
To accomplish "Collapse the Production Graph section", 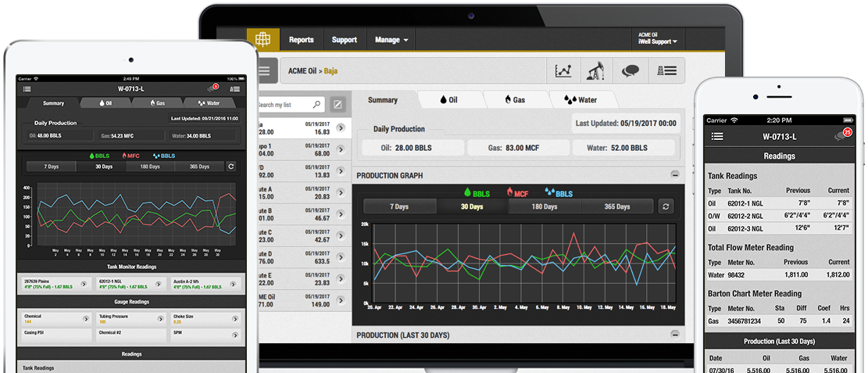I will click(x=675, y=175).
